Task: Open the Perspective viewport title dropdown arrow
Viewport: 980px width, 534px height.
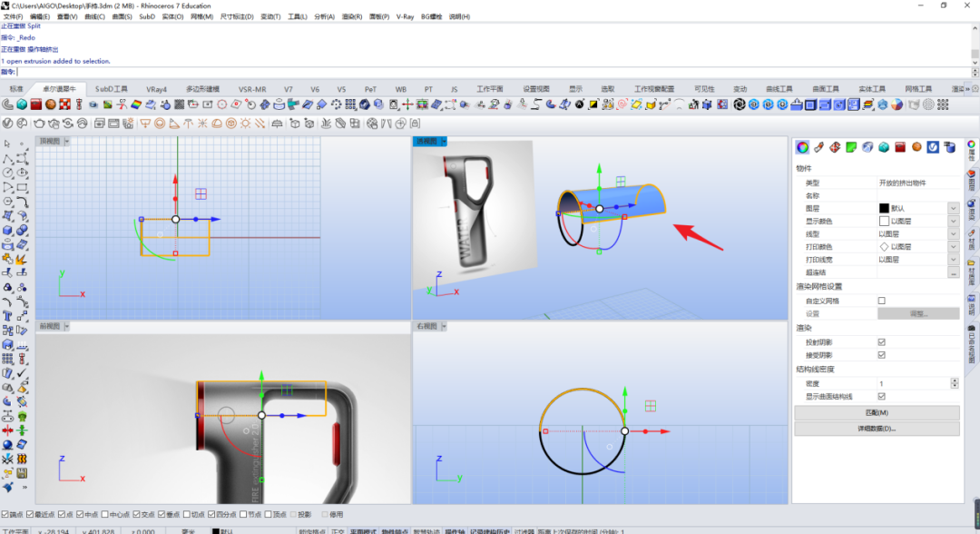Action: (444, 142)
